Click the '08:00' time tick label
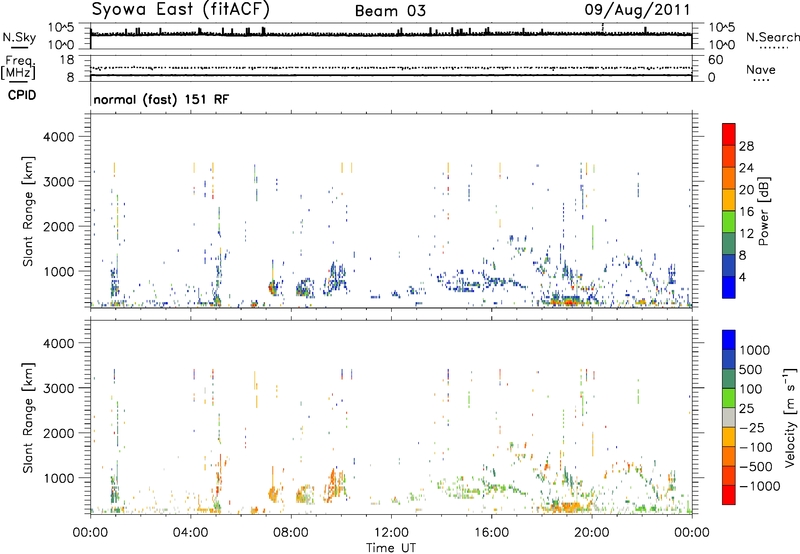The image size is (800, 554). tap(291, 533)
